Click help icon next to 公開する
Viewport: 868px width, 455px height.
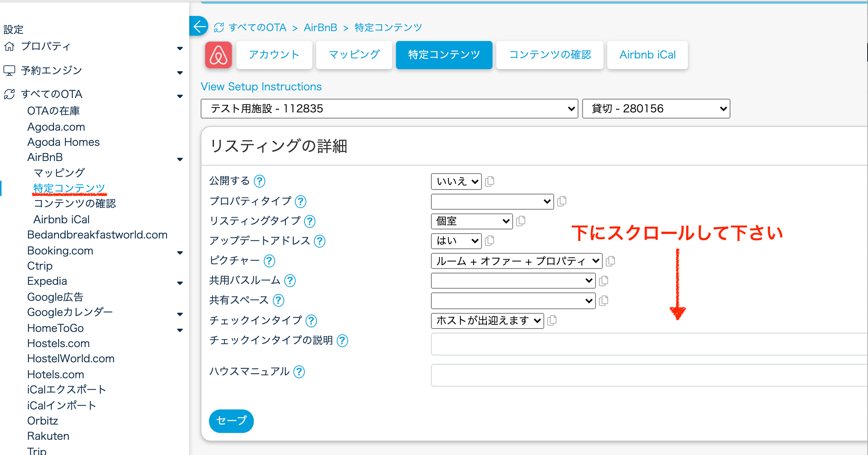click(260, 181)
